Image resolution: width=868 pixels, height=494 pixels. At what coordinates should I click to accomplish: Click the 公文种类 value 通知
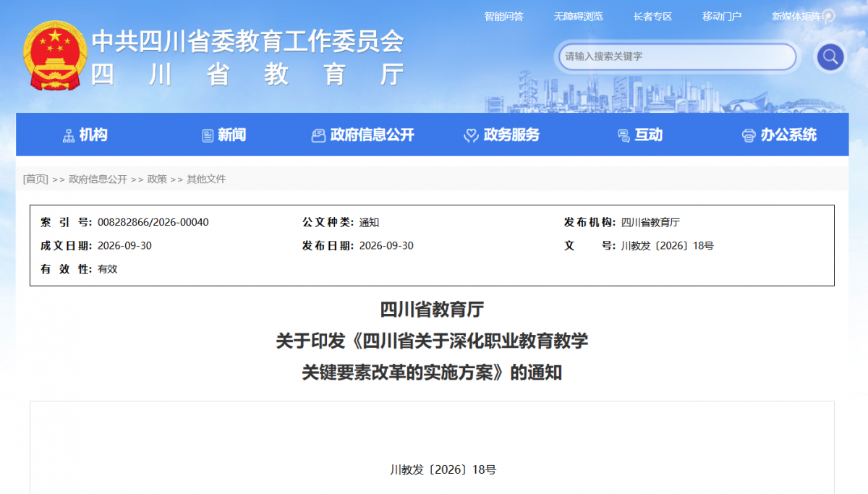click(369, 222)
